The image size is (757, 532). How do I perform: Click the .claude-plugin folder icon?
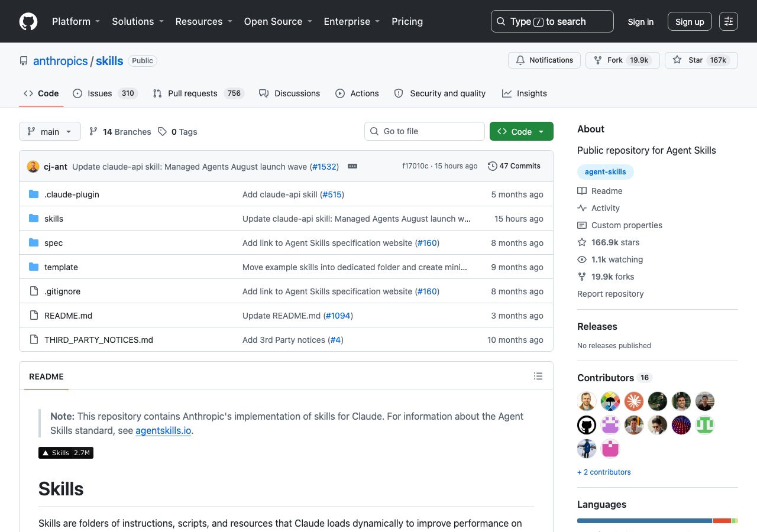click(x=34, y=194)
